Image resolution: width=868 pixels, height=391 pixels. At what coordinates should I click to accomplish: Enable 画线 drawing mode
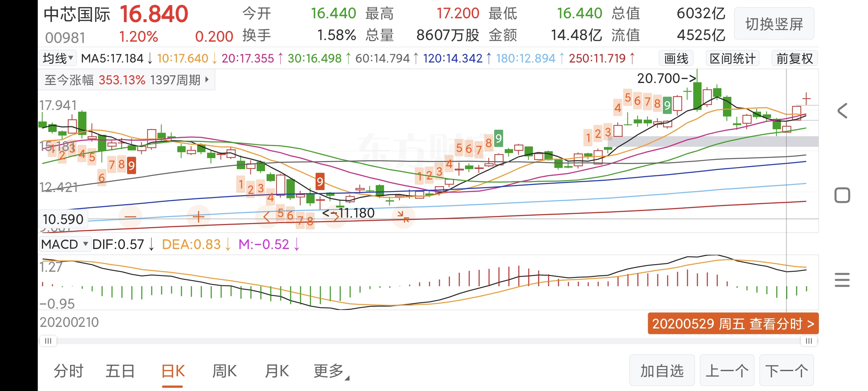pos(676,59)
